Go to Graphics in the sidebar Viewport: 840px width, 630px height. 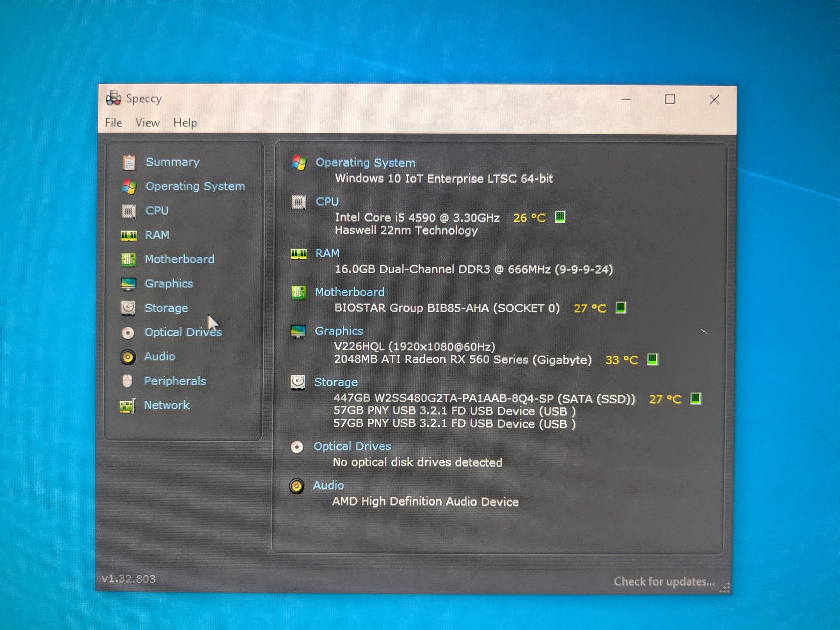(169, 283)
